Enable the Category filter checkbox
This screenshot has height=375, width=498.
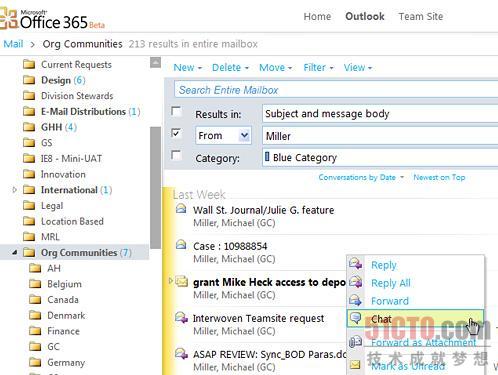pos(176,155)
